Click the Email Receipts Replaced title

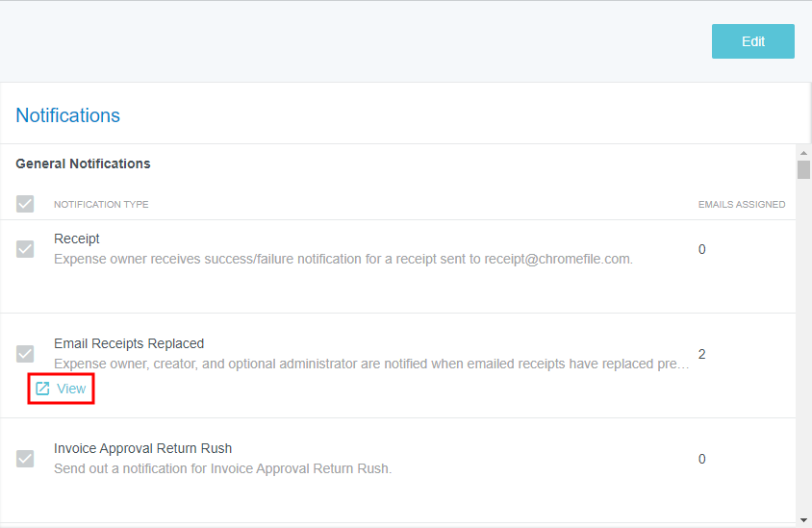pos(129,343)
